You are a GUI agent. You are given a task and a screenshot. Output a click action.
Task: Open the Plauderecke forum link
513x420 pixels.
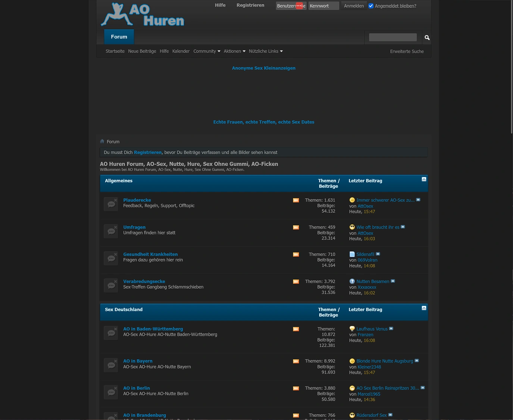(x=137, y=200)
